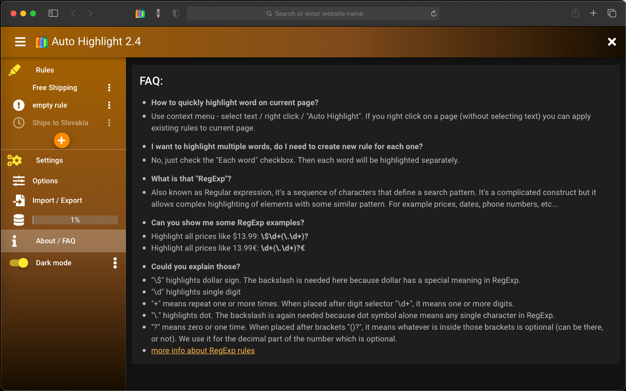Viewport: 626px width, 391px height.
Task: Click the highlighter Rules icon
Action: pos(14,70)
